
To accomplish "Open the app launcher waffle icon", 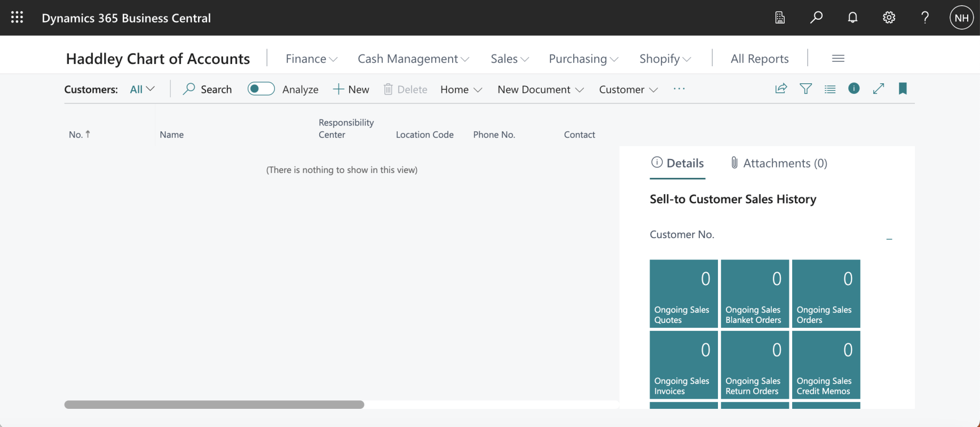I will click(17, 18).
